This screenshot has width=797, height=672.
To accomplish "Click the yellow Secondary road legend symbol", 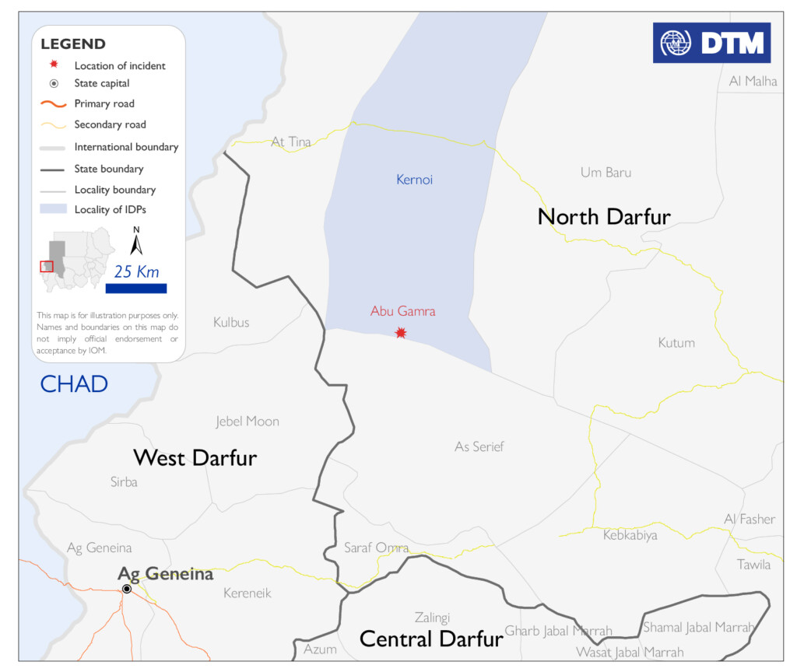I will coord(53,125).
